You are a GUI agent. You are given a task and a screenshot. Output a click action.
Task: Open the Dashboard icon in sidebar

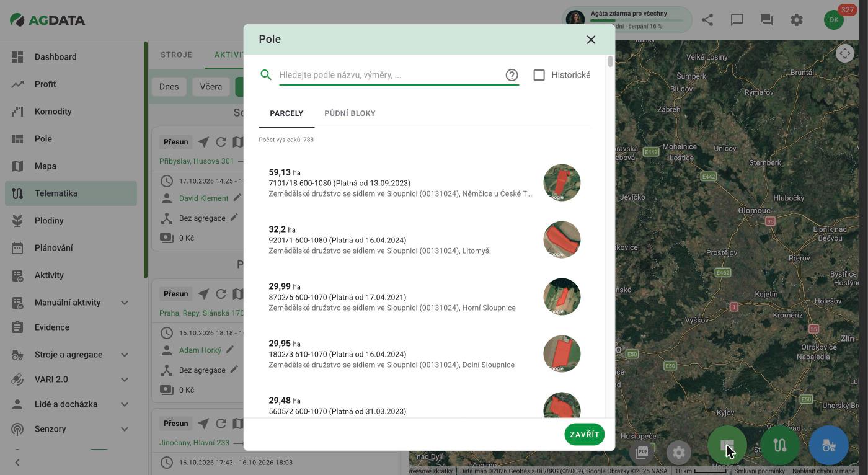pos(17,57)
